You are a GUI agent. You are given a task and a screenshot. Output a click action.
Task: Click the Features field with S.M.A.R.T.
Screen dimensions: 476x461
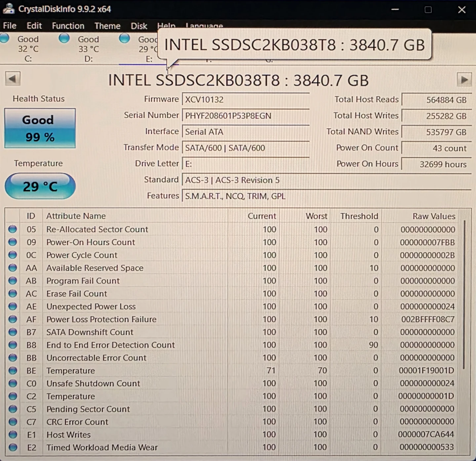tap(327, 196)
